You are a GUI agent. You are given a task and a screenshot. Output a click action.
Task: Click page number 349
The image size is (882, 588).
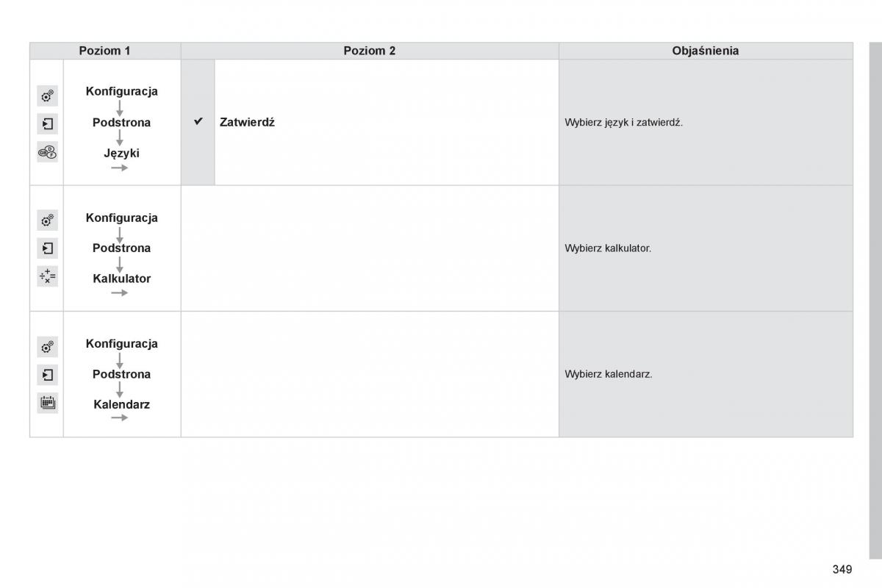pos(842,569)
